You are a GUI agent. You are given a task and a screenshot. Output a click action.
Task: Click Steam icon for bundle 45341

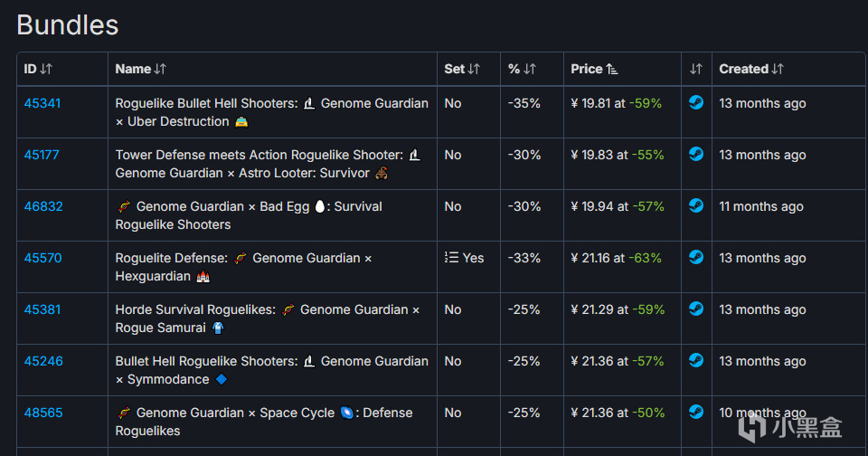[x=696, y=103]
